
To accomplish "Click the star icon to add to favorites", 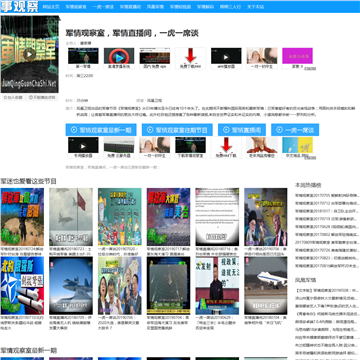I will click(x=5, y=98).
